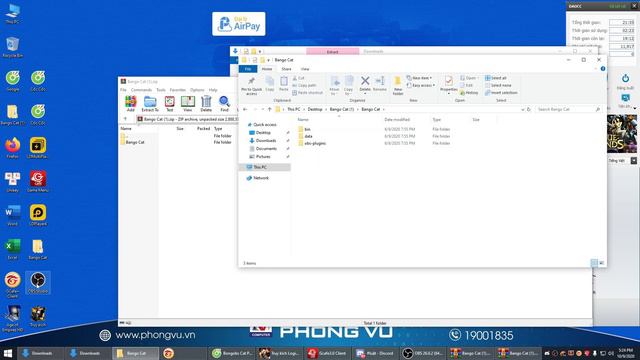This screenshot has height=360, width=640.
Task: Open the WinRAR Tools menu
Action: click(x=161, y=90)
